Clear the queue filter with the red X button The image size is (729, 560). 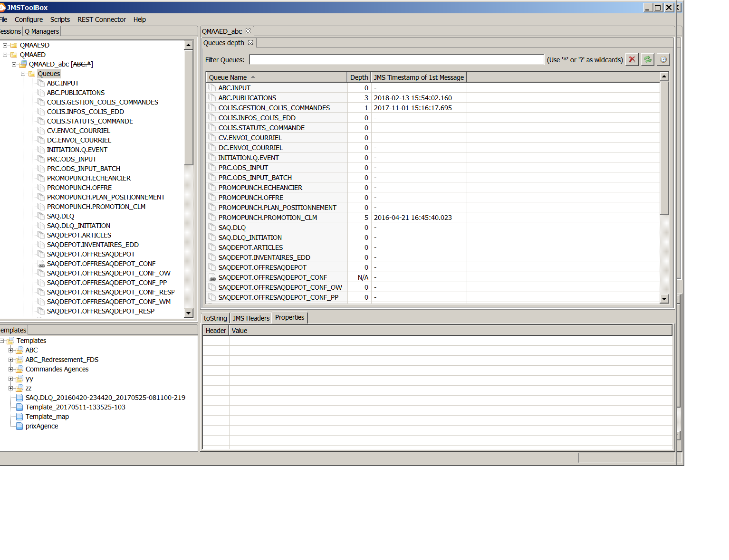point(632,59)
